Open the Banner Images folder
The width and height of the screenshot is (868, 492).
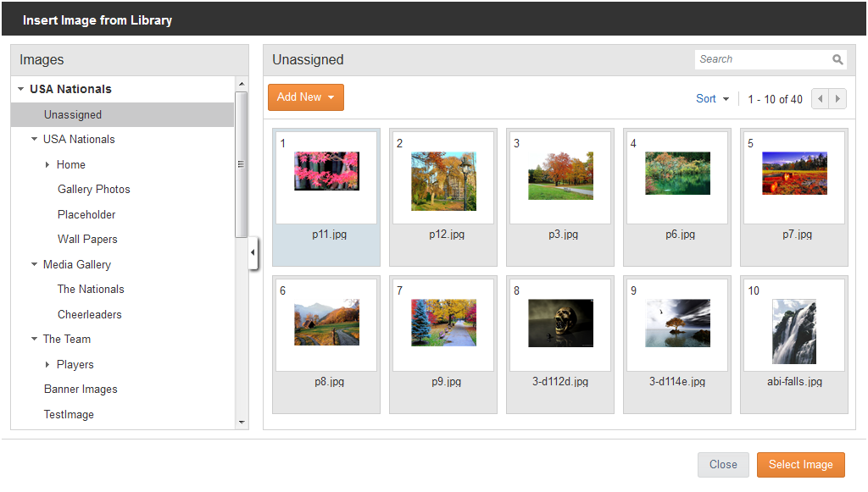point(81,390)
